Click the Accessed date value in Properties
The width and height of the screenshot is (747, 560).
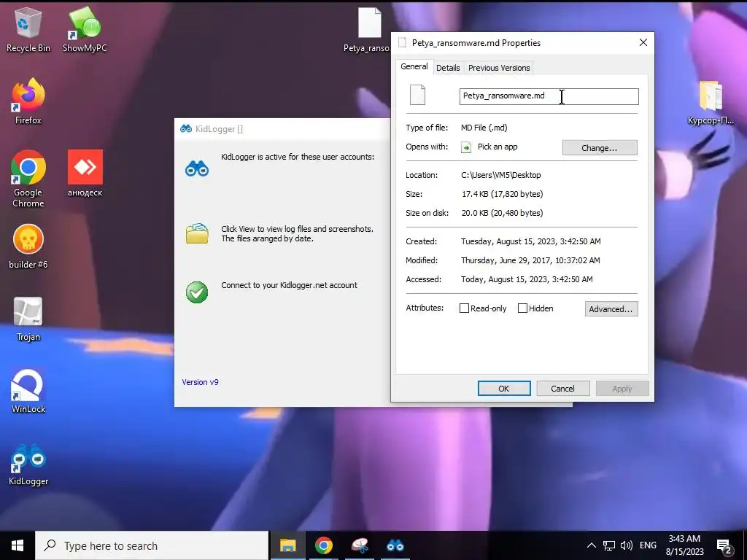point(527,279)
